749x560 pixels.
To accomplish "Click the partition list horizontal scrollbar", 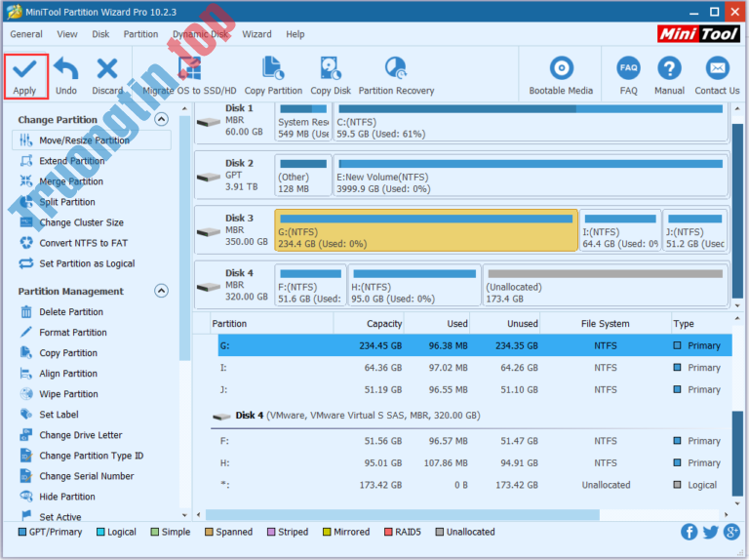I will [402, 514].
